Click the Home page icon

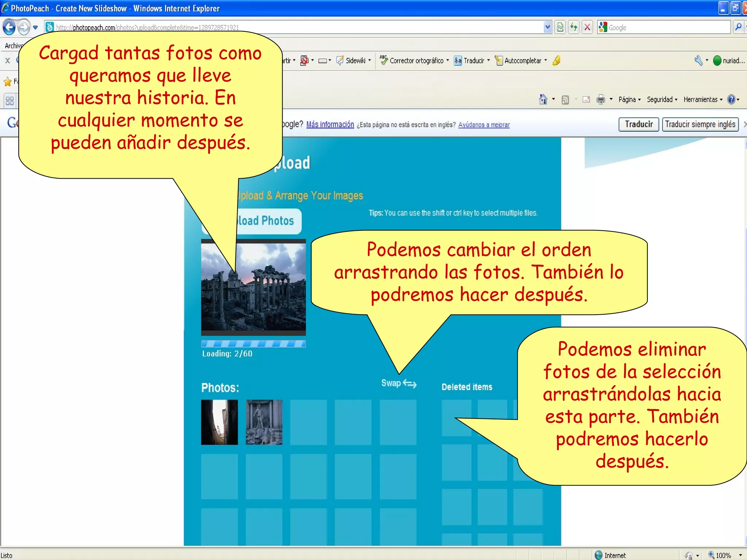(x=543, y=99)
